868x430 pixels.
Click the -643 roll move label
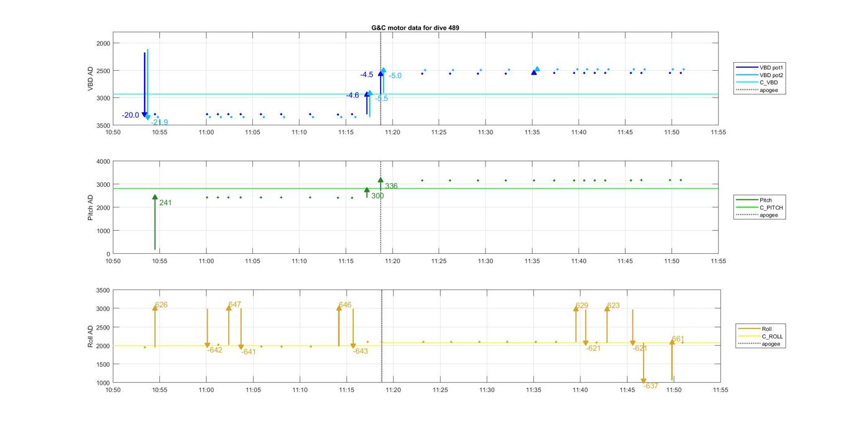(x=360, y=351)
